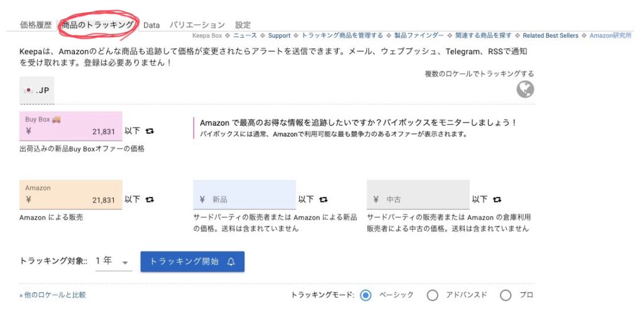Click the 中古 price input field
The width and height of the screenshot is (644, 317).
point(418,199)
